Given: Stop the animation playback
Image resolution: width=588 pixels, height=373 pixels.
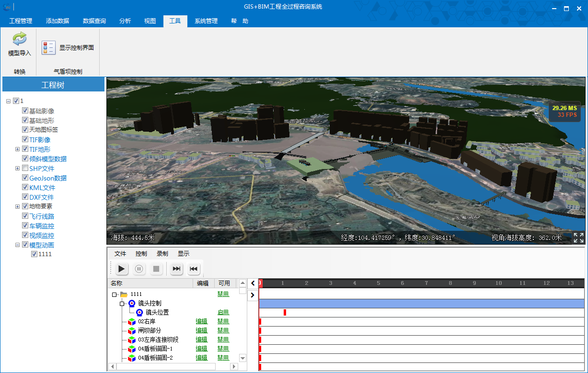Looking at the screenshot, I should [x=156, y=269].
